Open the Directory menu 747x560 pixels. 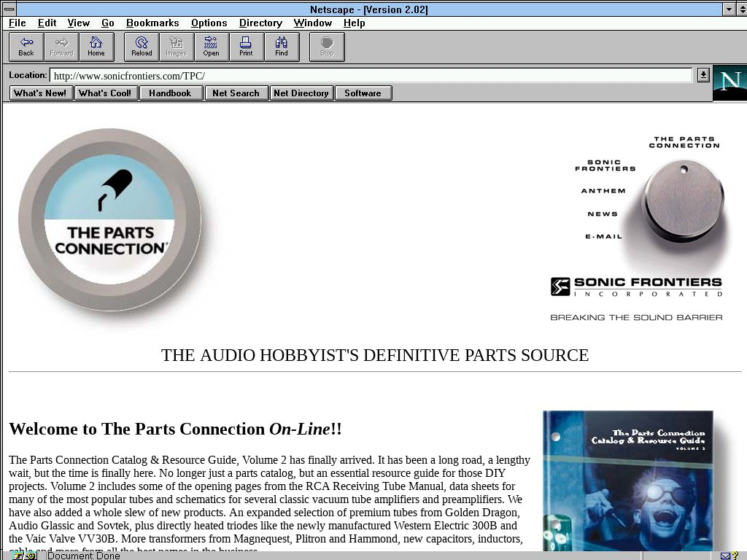pos(260,23)
